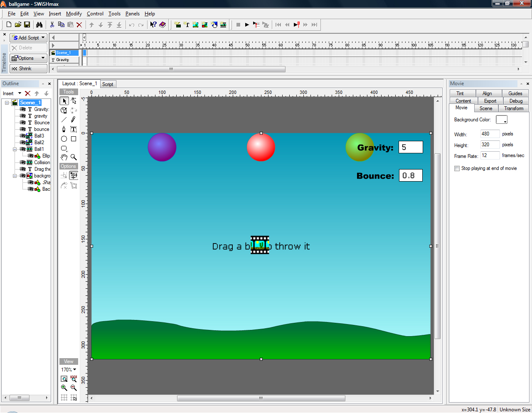This screenshot has width=532, height=413.
Task: Open the Background Color swatch picker
Action: [x=502, y=120]
